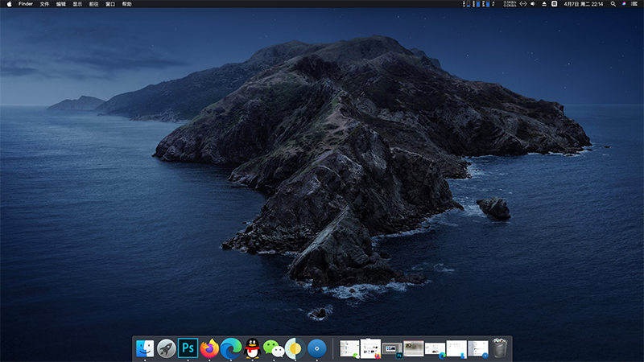Open the Apple menu

click(10, 4)
